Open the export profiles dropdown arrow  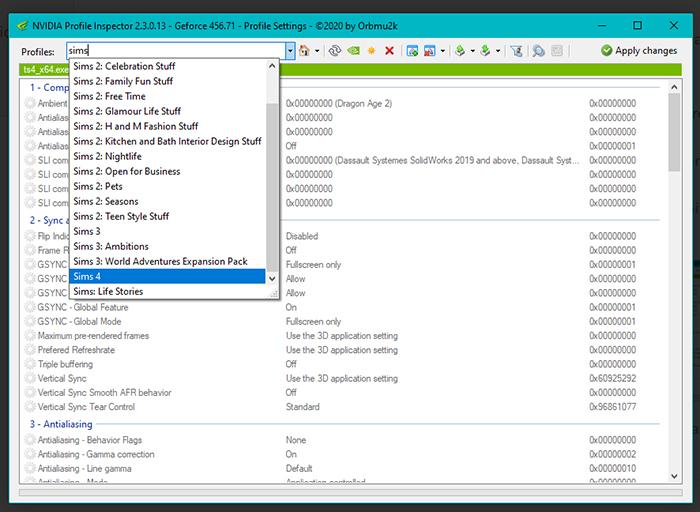(x=472, y=51)
